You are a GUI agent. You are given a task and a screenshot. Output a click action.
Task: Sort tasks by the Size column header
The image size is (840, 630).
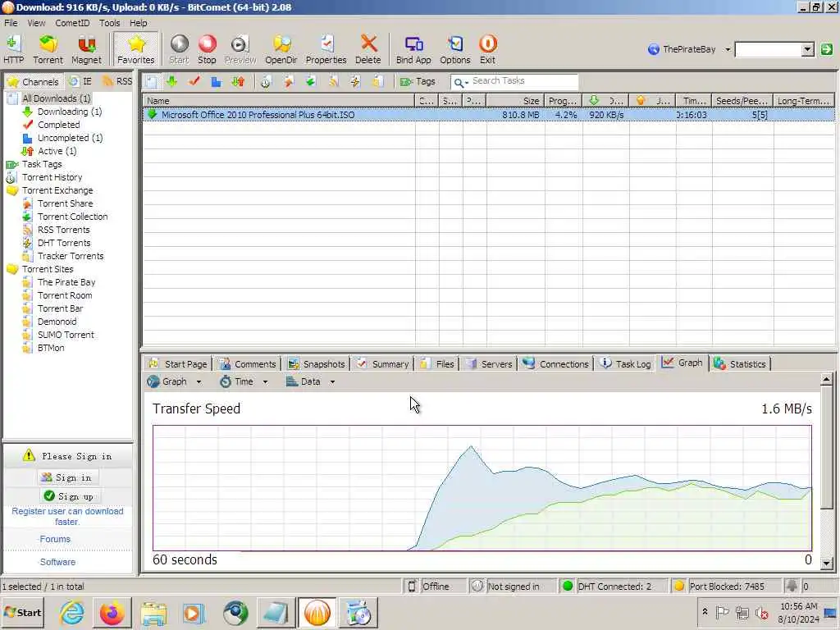pyautogui.click(x=514, y=101)
